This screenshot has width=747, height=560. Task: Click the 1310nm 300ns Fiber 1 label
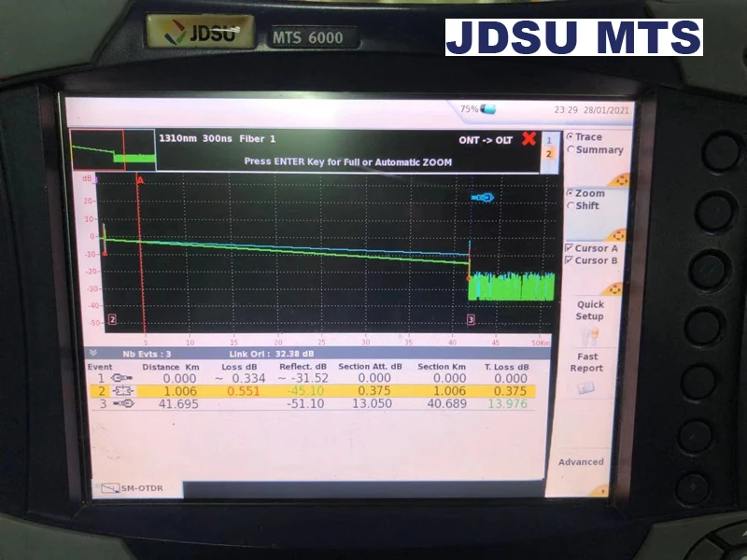(x=217, y=138)
